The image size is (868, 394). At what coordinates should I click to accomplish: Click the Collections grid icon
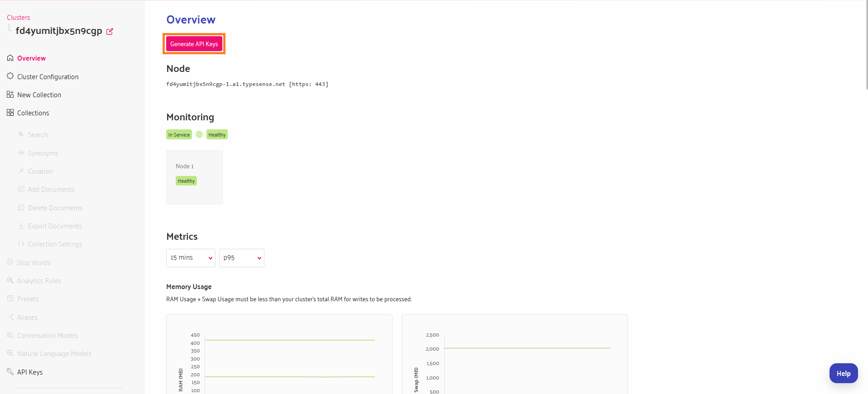point(10,113)
